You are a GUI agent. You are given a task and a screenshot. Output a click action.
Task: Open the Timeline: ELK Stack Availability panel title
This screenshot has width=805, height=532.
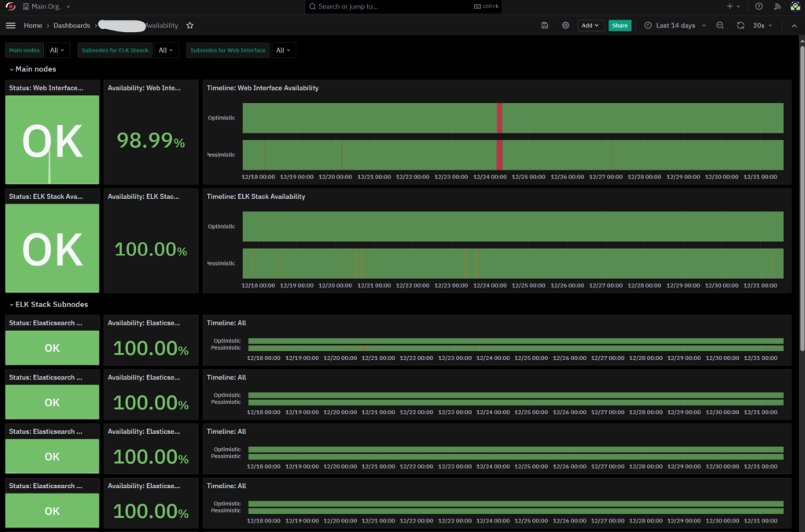(x=255, y=196)
